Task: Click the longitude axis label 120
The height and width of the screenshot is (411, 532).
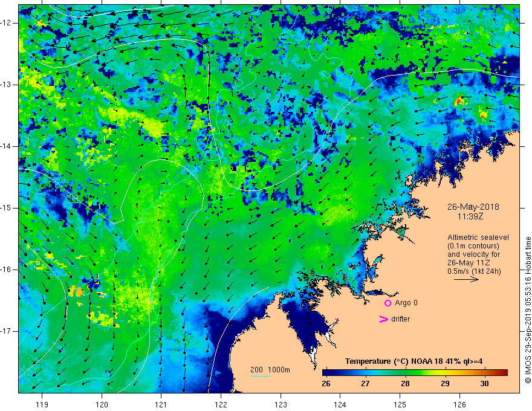Action: tap(102, 404)
